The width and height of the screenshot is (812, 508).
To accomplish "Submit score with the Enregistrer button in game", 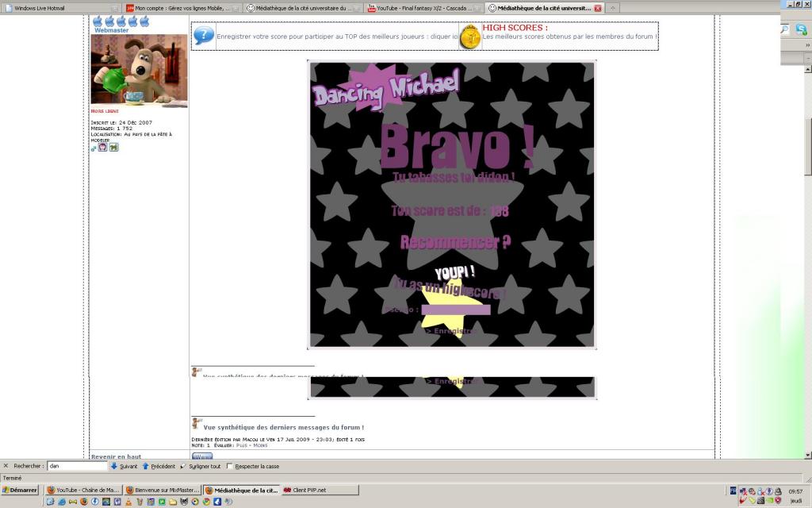I will (450, 331).
